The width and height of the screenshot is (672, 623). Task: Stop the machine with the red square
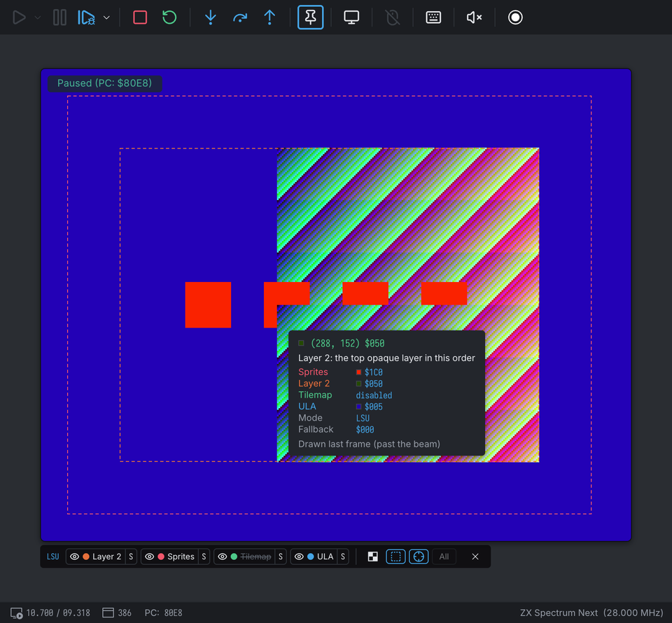pyautogui.click(x=140, y=17)
